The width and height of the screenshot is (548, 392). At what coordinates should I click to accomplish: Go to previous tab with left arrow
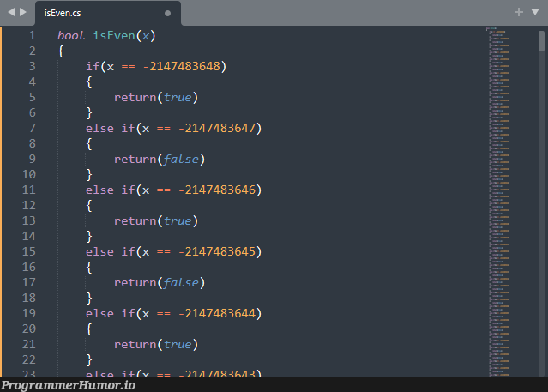(11, 12)
